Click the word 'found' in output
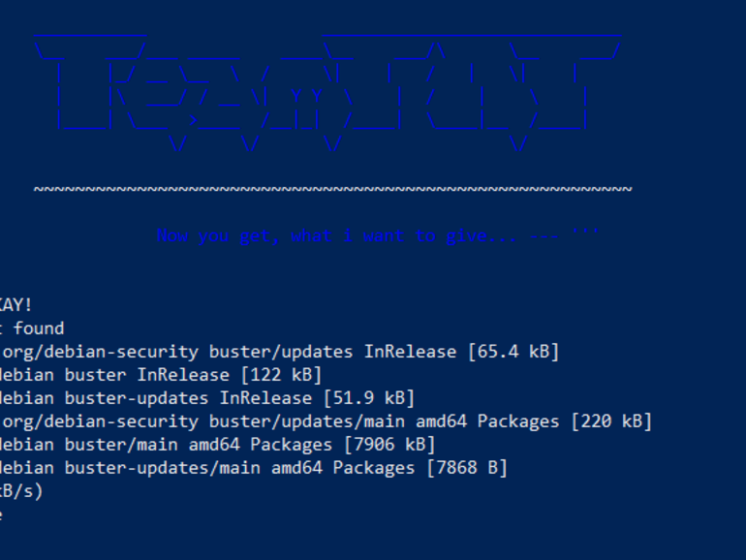This screenshot has width=746, height=560. pos(39,328)
